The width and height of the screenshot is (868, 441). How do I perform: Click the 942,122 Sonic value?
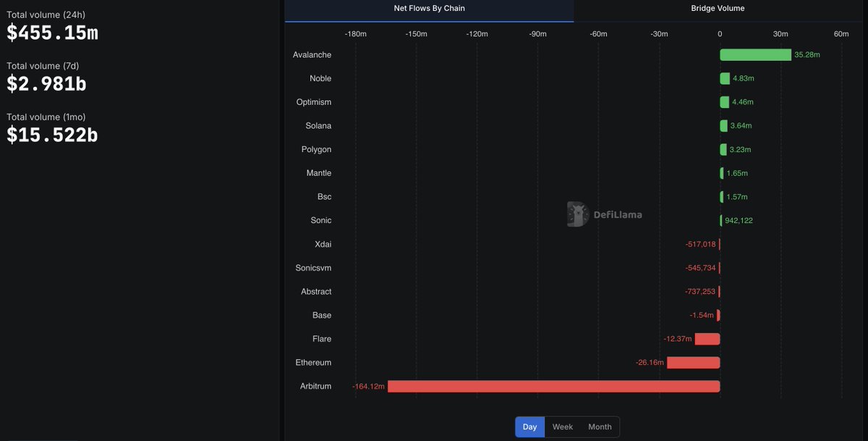pos(739,221)
